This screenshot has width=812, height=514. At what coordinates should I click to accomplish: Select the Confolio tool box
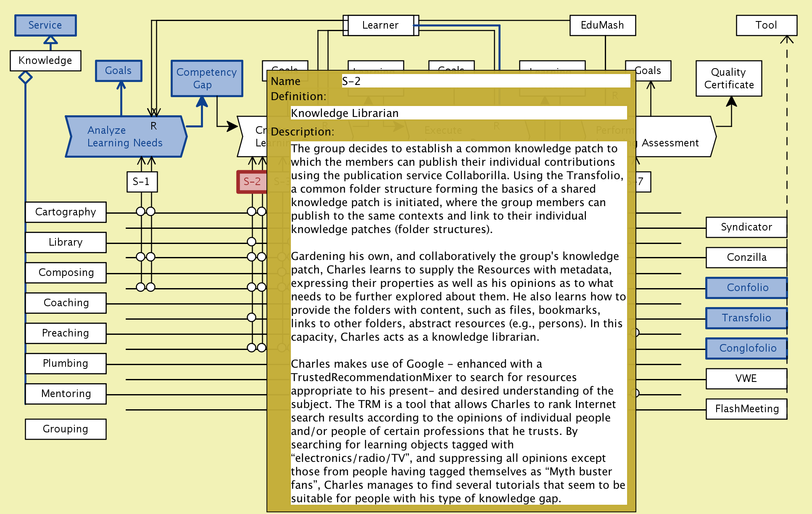pyautogui.click(x=746, y=288)
